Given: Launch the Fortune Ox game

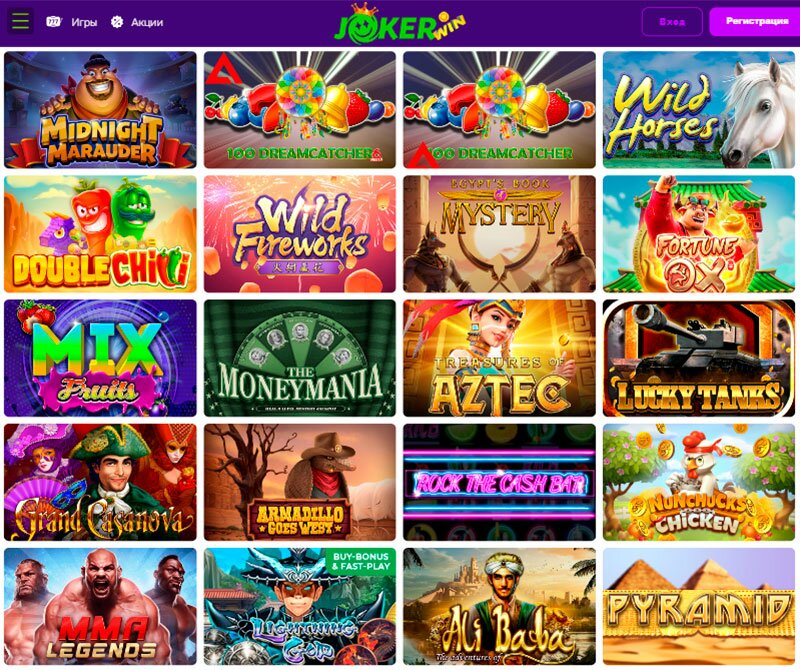Looking at the screenshot, I should 698,234.
